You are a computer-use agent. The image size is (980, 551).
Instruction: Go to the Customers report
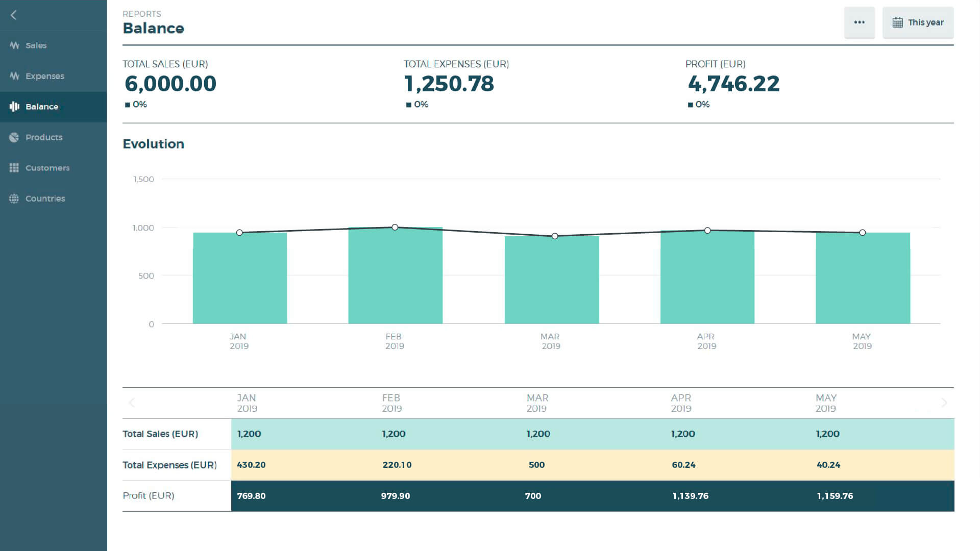54,168
